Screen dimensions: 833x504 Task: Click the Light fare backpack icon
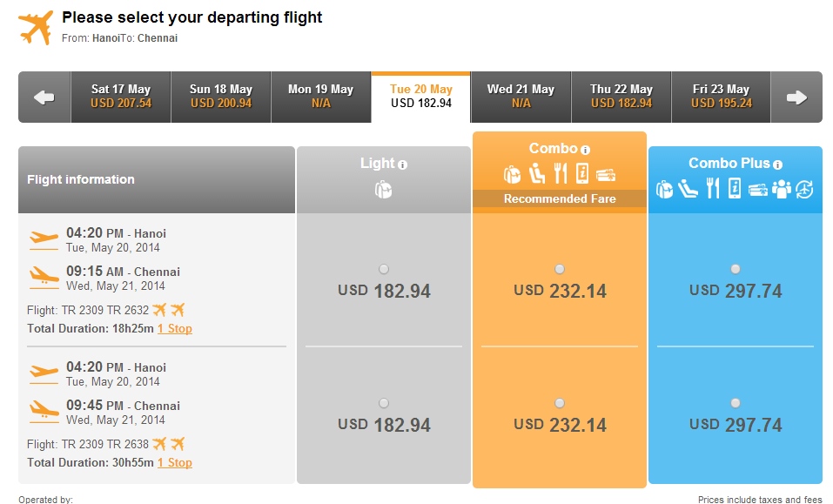tap(383, 189)
